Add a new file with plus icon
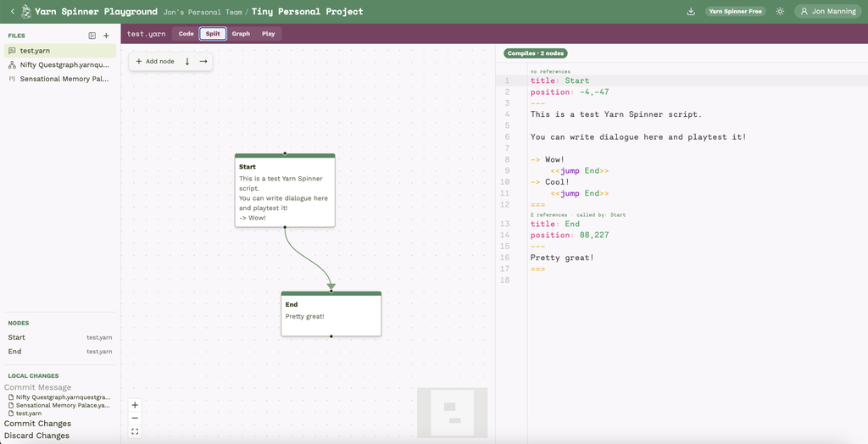 (106, 36)
